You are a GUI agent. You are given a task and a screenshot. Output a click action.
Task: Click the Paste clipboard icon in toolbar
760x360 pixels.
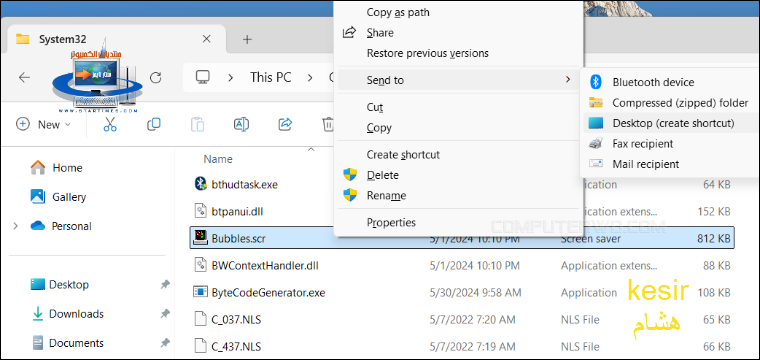click(197, 125)
